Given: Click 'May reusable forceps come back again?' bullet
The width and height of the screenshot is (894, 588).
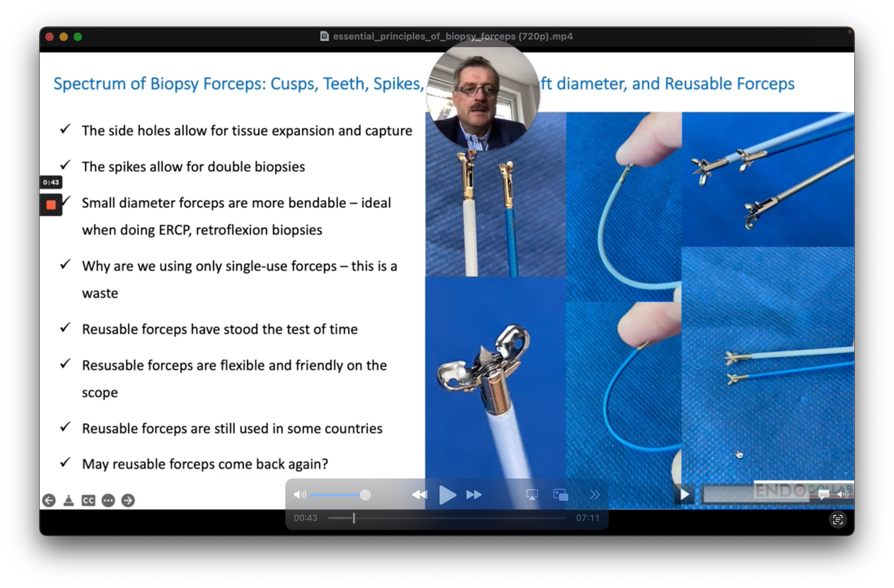Looking at the screenshot, I should pyautogui.click(x=205, y=464).
